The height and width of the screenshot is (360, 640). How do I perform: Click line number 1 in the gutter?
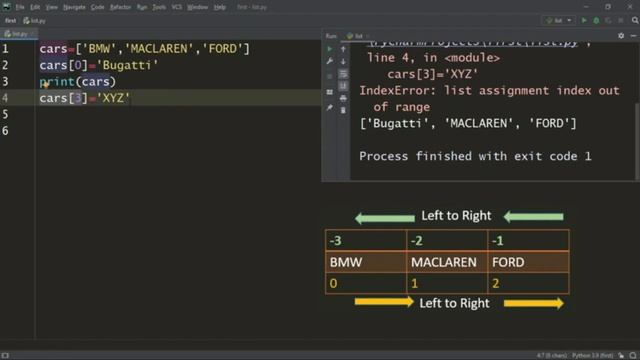click(x=5, y=49)
